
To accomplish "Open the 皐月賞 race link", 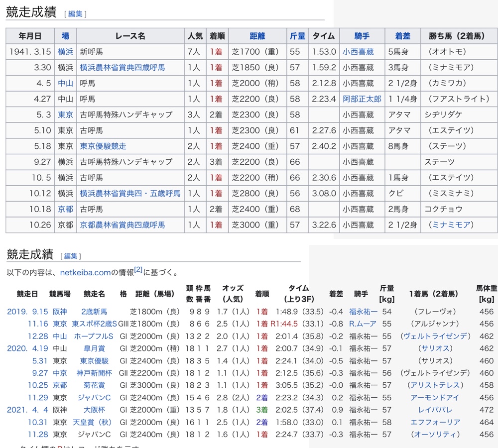I will click(x=94, y=348).
